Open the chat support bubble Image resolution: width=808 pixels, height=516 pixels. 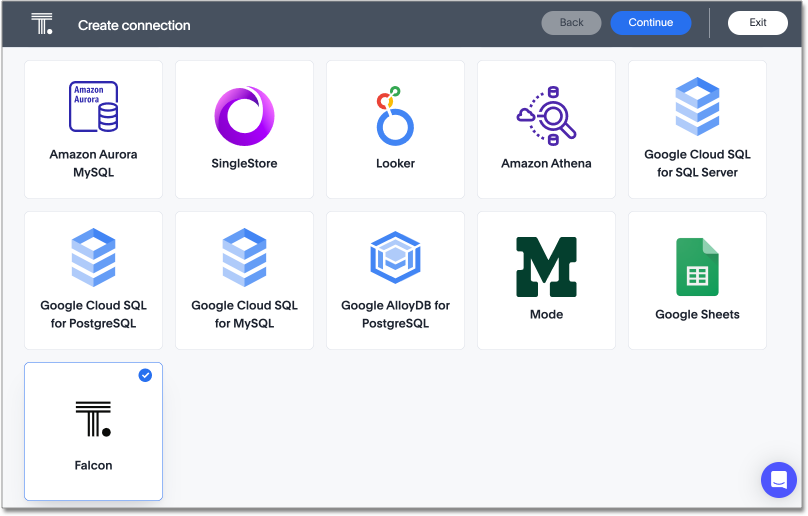click(778, 480)
